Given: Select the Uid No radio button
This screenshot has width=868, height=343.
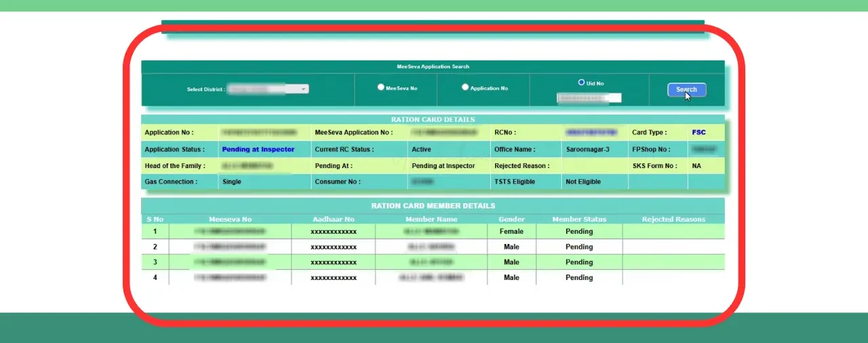Looking at the screenshot, I should click(x=581, y=83).
